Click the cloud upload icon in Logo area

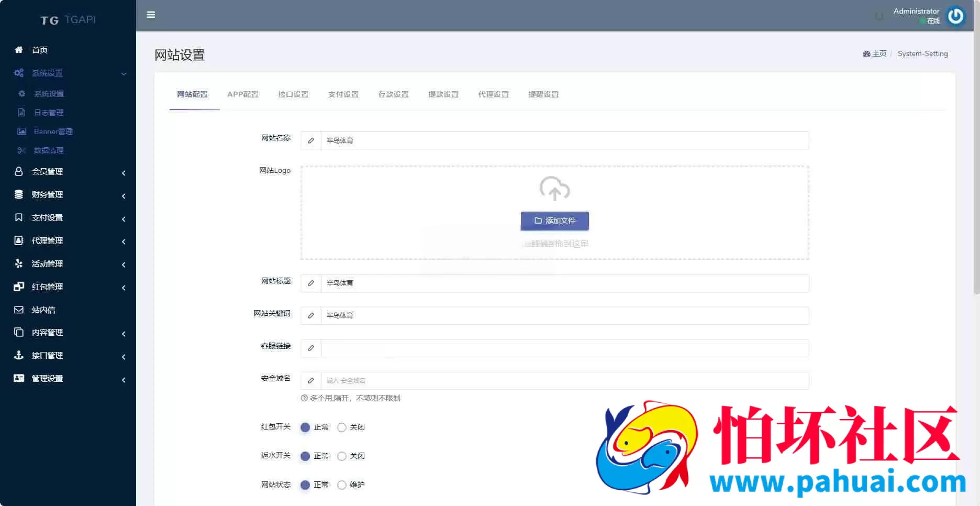[555, 189]
